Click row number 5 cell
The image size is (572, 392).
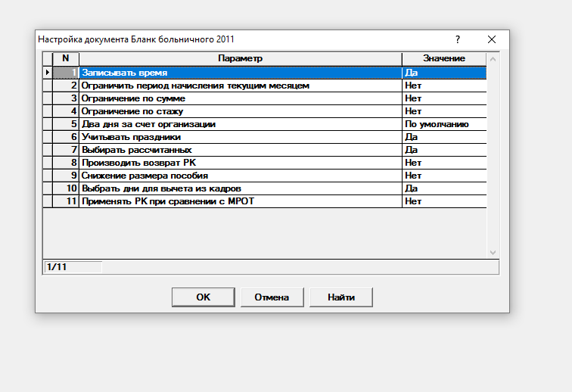point(66,124)
